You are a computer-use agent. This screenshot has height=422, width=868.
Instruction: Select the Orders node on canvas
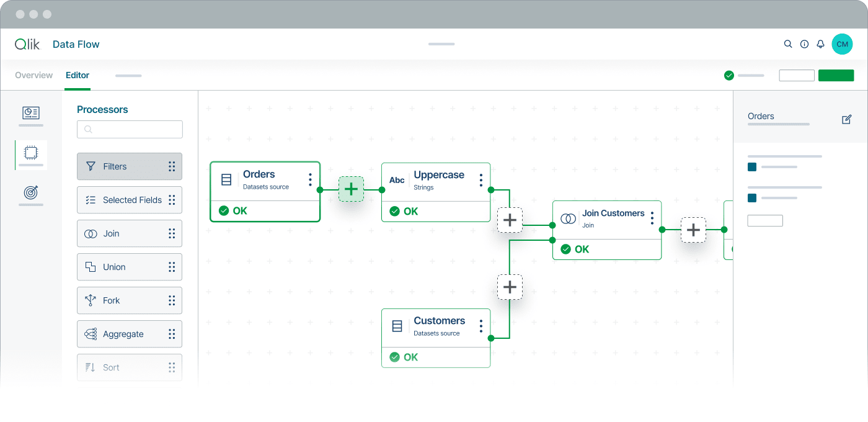pos(265,192)
